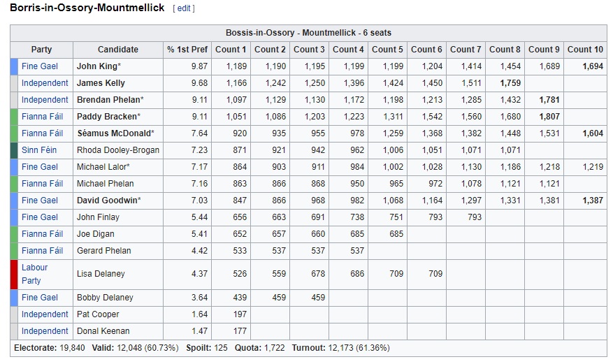The width and height of the screenshot is (613, 364).
Task: Select candidate name James Kelly
Action: tap(101, 83)
